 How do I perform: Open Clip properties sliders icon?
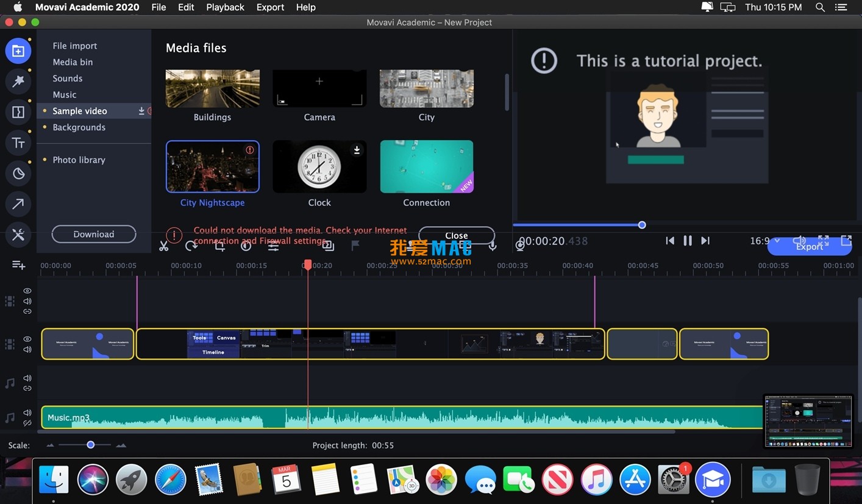274,246
